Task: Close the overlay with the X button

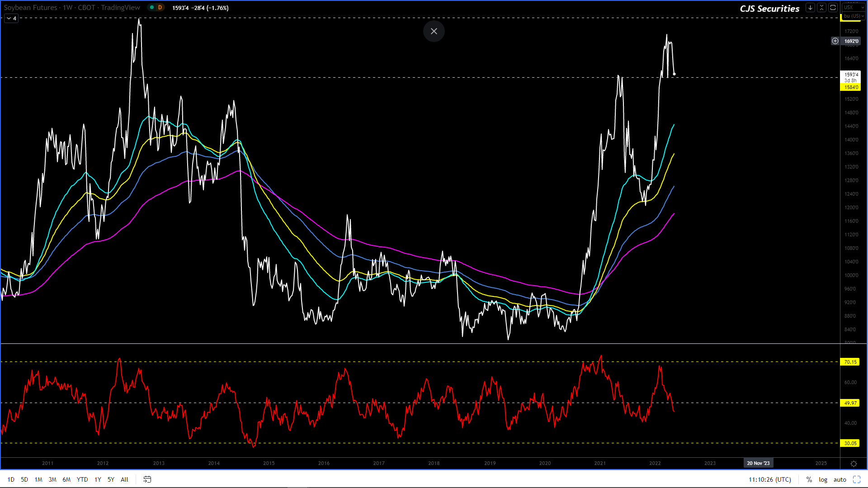Action: tap(434, 31)
